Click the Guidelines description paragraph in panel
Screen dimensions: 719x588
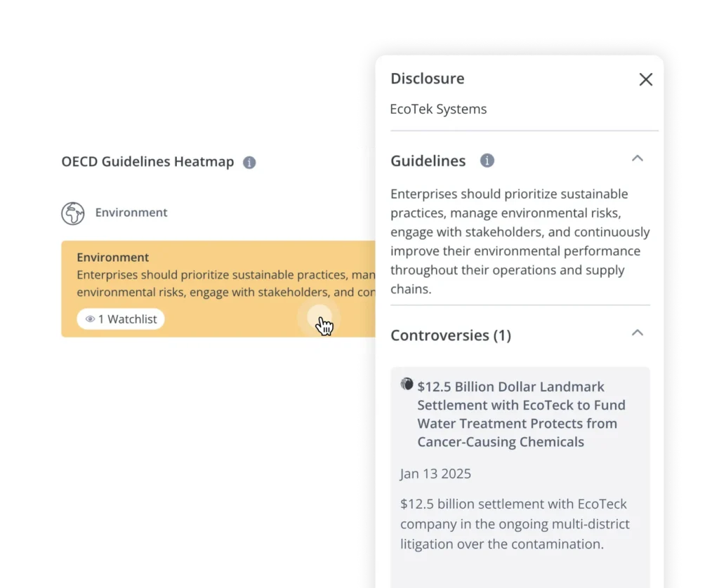(x=520, y=241)
